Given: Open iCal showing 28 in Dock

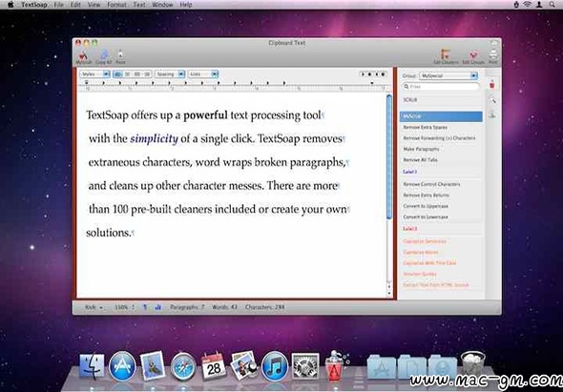Looking at the screenshot, I should click(x=214, y=366).
